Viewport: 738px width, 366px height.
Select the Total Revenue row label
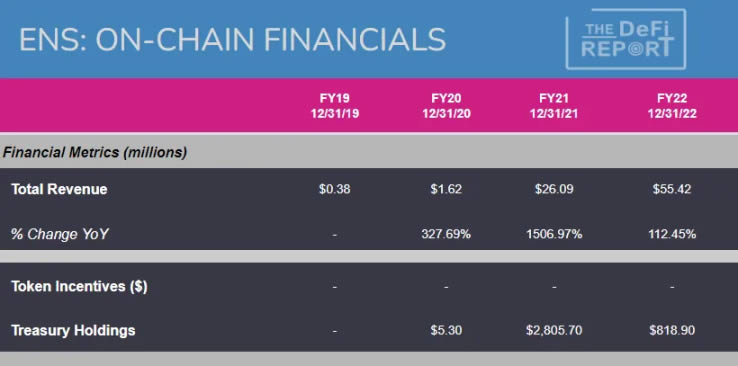59,189
